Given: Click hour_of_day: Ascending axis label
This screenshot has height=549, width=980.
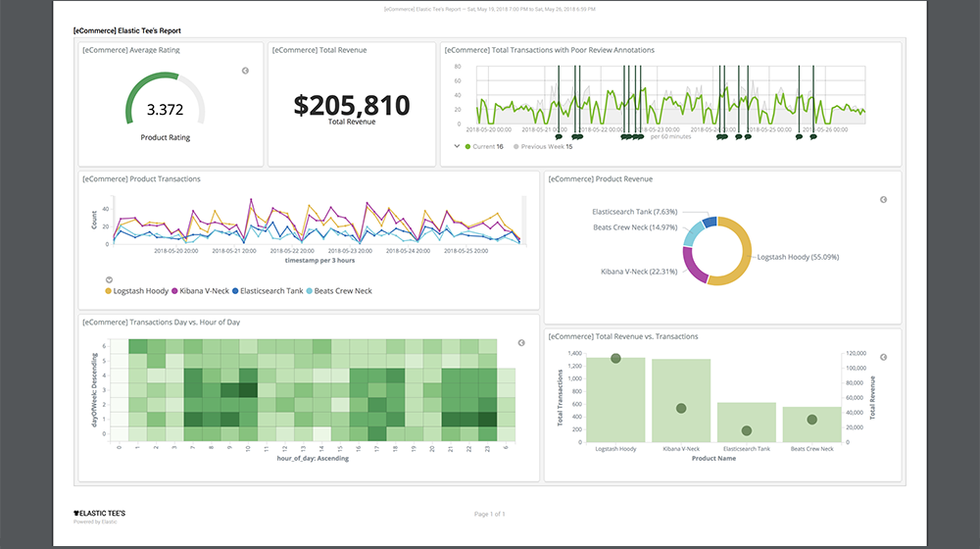Looking at the screenshot, I should (x=314, y=459).
